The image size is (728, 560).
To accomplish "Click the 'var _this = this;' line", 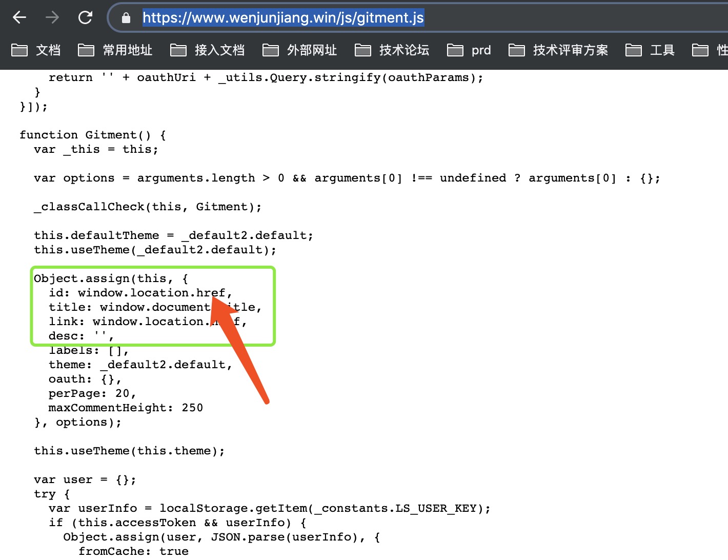I will [96, 149].
